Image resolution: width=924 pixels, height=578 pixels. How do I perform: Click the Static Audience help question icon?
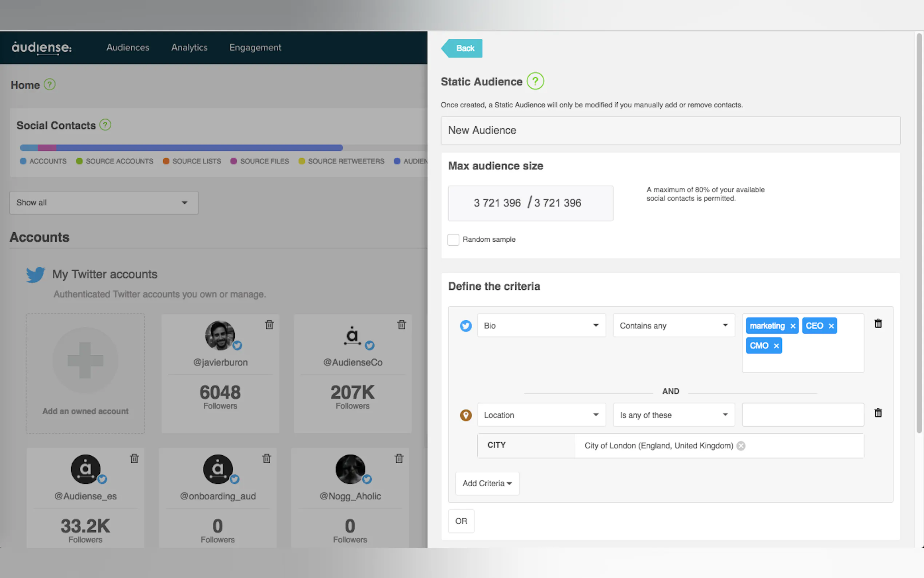(535, 82)
